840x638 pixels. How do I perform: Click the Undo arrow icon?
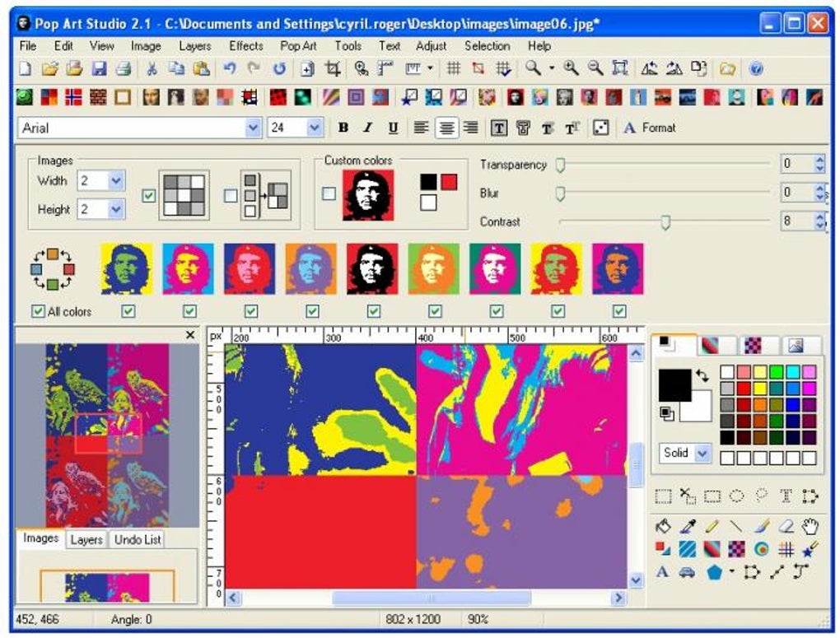229,68
